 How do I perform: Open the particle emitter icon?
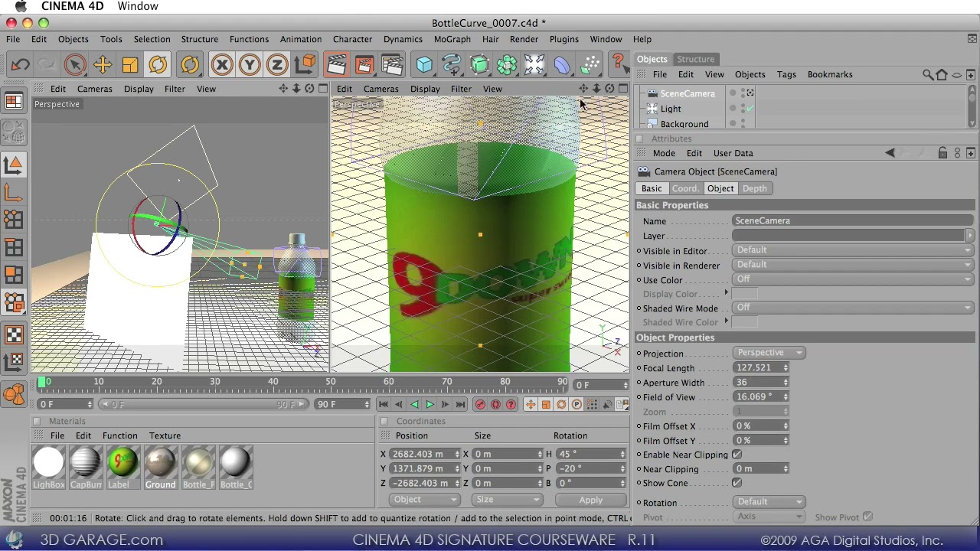590,65
